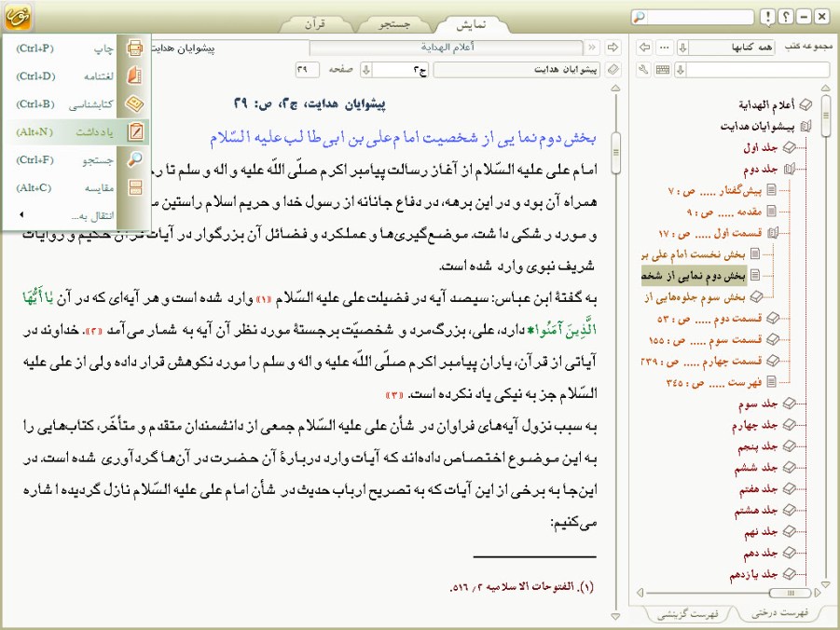Click the bibliography icon beside کتابشناسی
This screenshot has height=630, width=840.
tap(134, 103)
